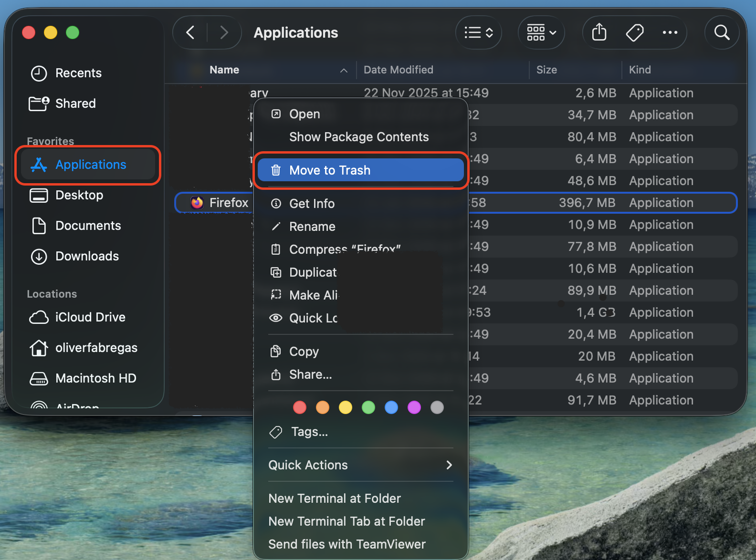Click the Trash icon beside Move to Trash

276,170
